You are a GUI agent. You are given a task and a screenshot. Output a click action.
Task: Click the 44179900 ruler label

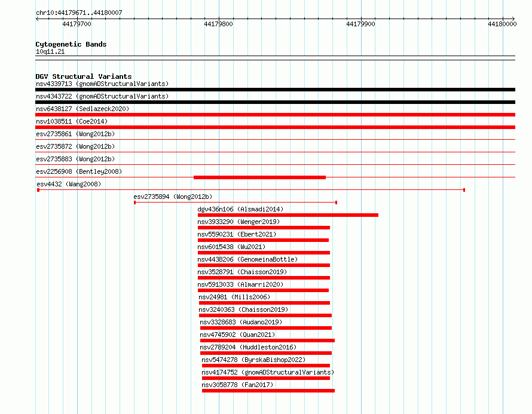360,24
